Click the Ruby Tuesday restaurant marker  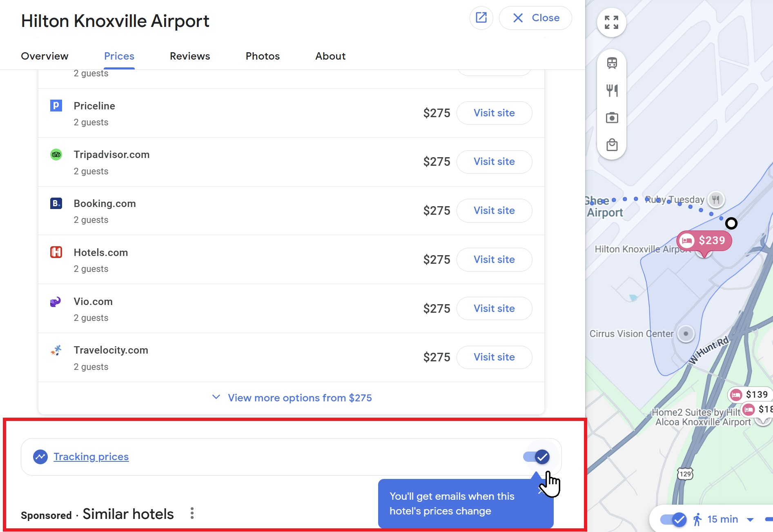715,200
